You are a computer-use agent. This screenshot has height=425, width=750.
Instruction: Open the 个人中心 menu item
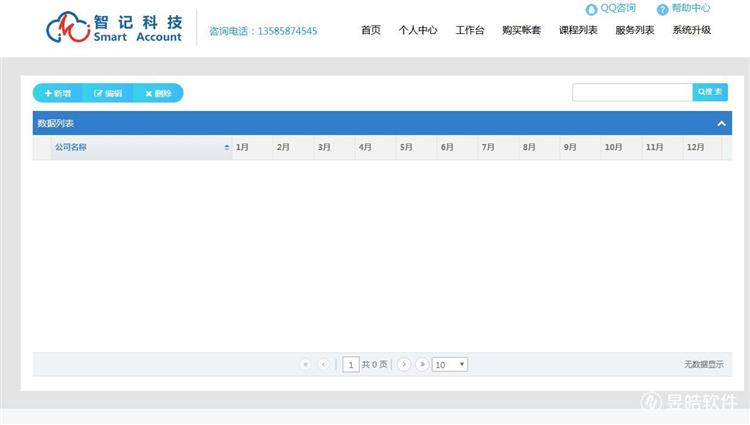(x=417, y=30)
